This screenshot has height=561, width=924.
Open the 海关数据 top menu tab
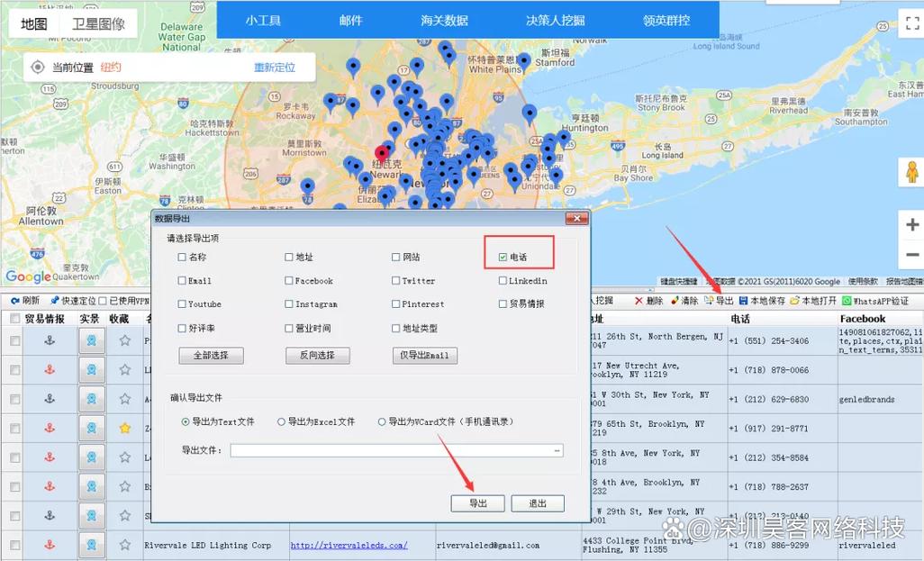(444, 20)
